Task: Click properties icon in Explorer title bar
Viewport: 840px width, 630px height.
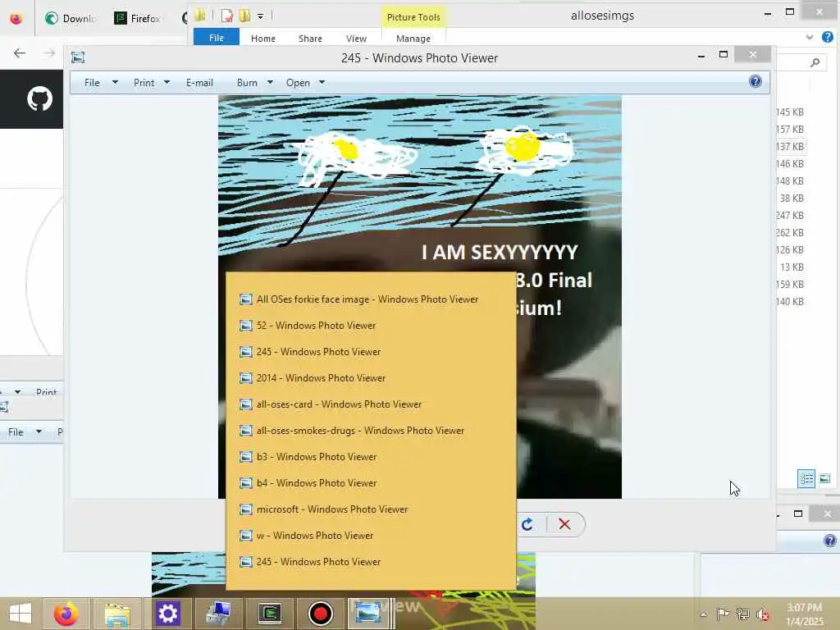Action: (x=226, y=16)
